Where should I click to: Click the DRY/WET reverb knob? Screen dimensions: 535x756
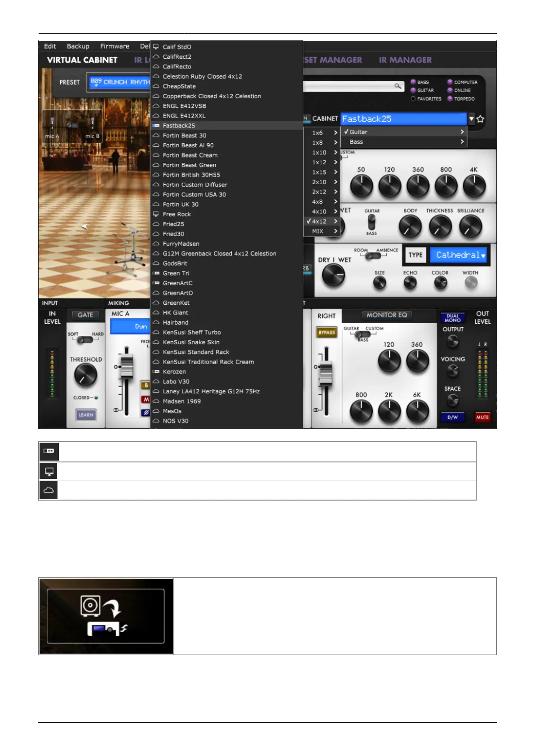(x=333, y=275)
